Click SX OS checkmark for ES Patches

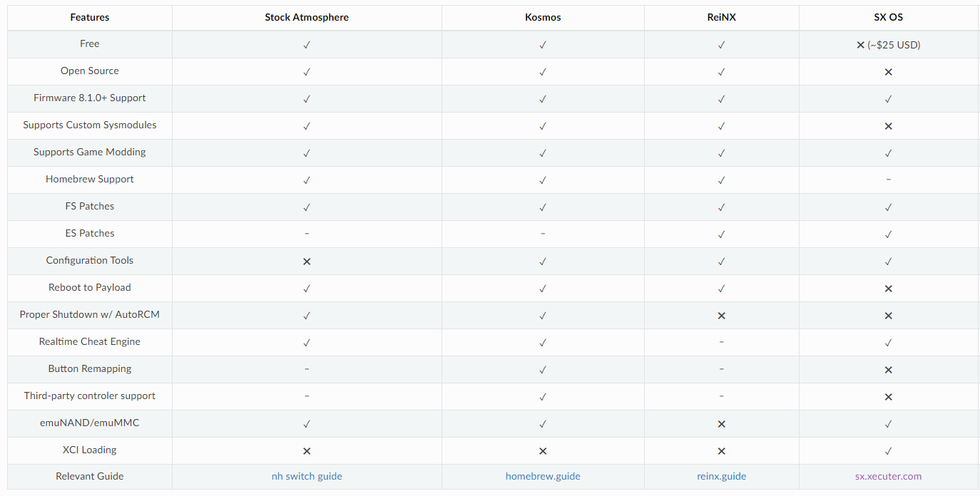tap(889, 234)
